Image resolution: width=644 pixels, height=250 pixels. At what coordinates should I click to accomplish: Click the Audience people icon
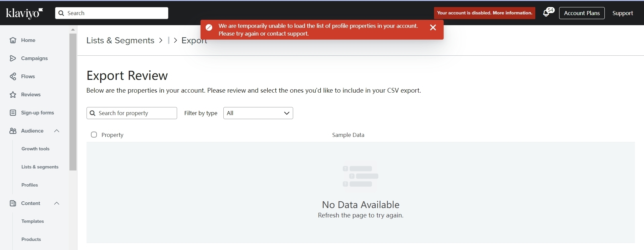pyautogui.click(x=13, y=131)
